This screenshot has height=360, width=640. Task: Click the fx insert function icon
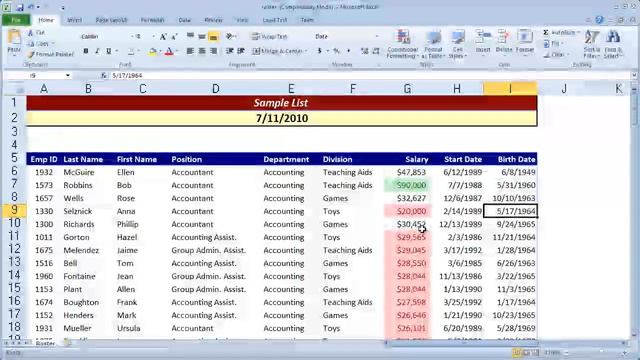[104, 76]
